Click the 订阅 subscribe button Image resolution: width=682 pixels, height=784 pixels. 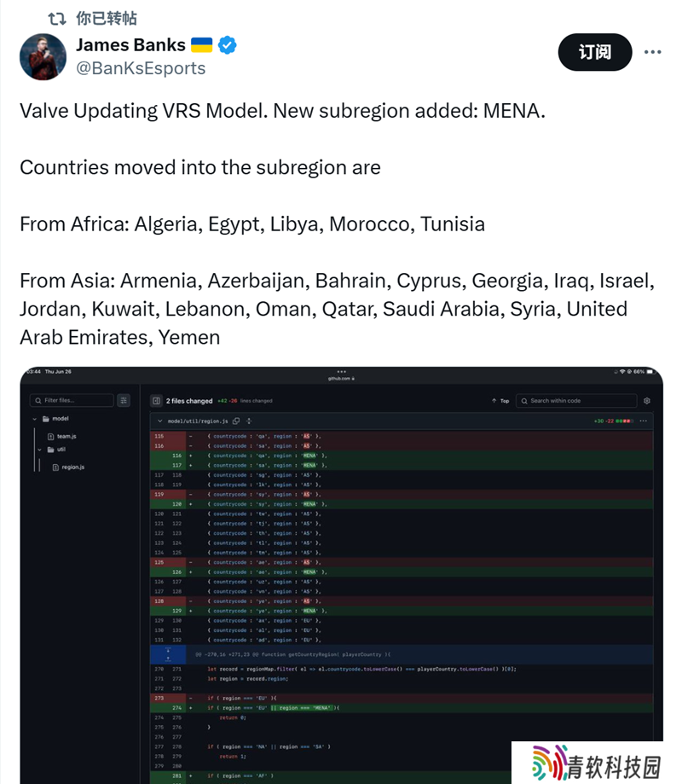pos(594,52)
